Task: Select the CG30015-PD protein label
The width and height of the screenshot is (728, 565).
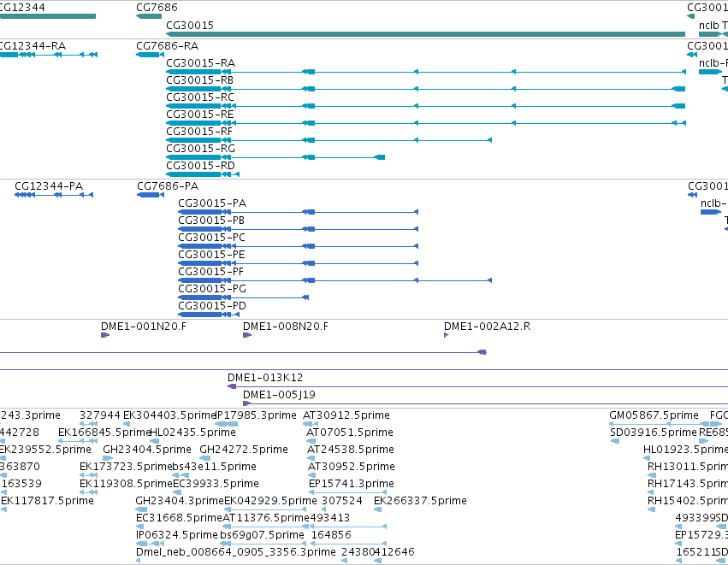Action: click(212, 306)
